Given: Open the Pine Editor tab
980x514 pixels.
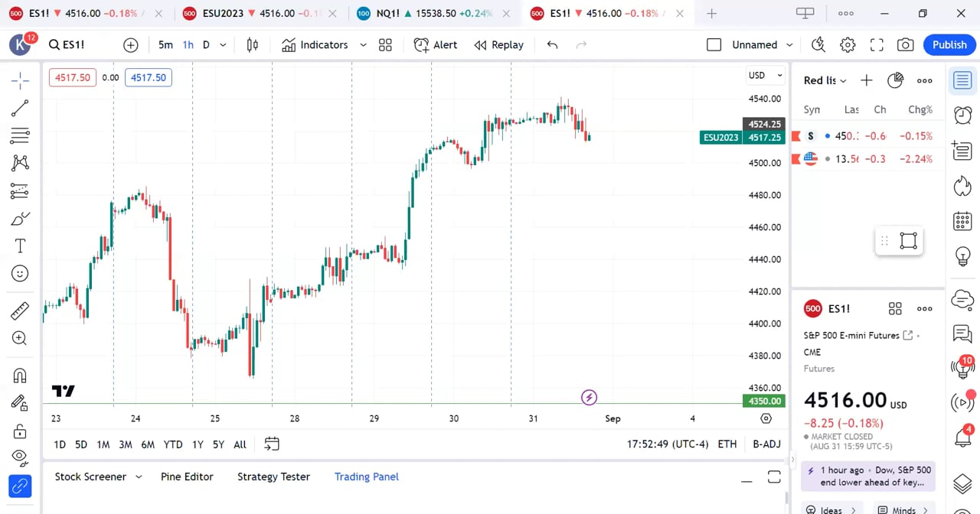Looking at the screenshot, I should 187,476.
